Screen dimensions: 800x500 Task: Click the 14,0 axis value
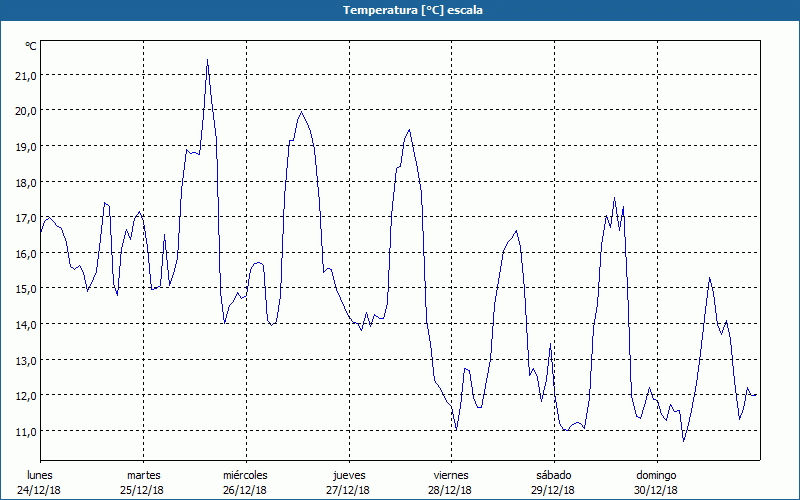26,325
